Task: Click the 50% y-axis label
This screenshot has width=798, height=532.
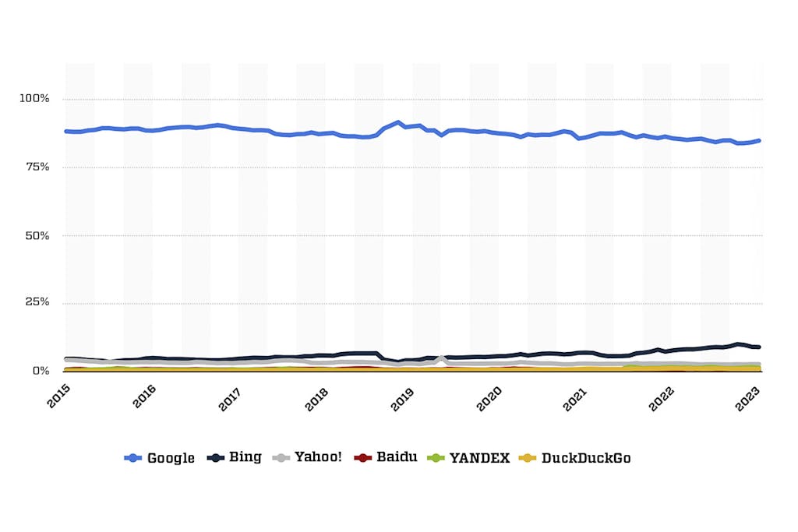Action: 37,235
